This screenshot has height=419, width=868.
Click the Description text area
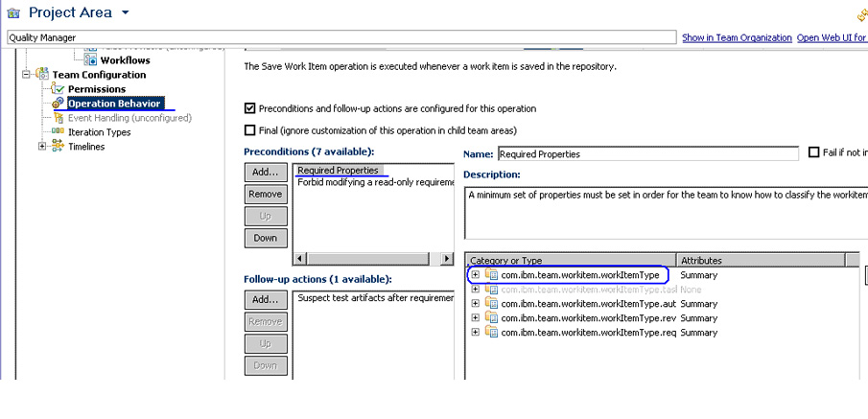(x=666, y=213)
